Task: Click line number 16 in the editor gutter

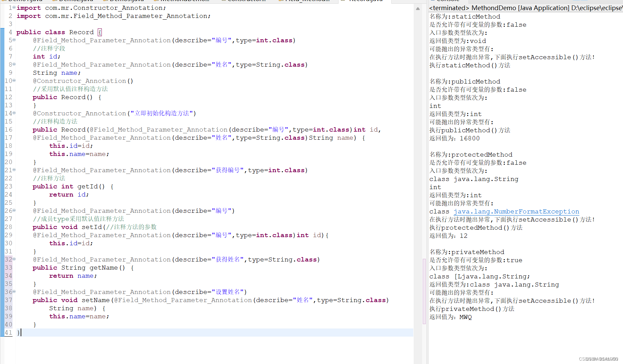Action: point(8,130)
